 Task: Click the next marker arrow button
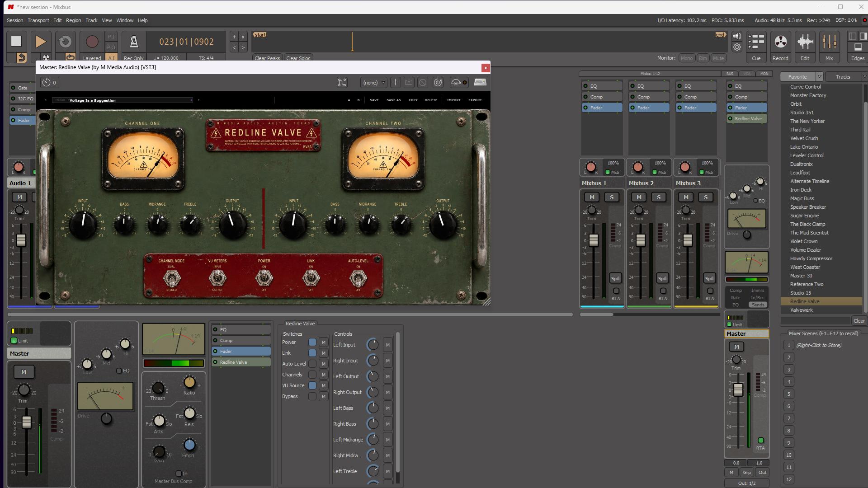[x=243, y=47]
